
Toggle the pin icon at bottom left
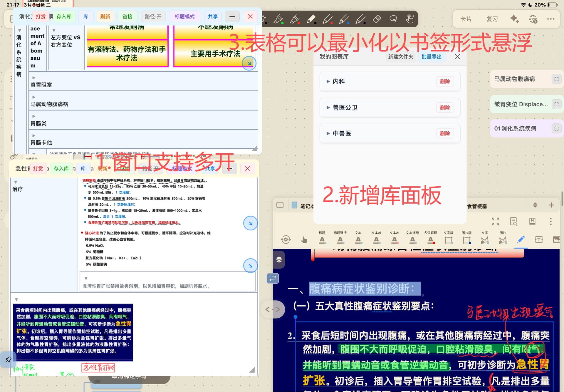8,359
